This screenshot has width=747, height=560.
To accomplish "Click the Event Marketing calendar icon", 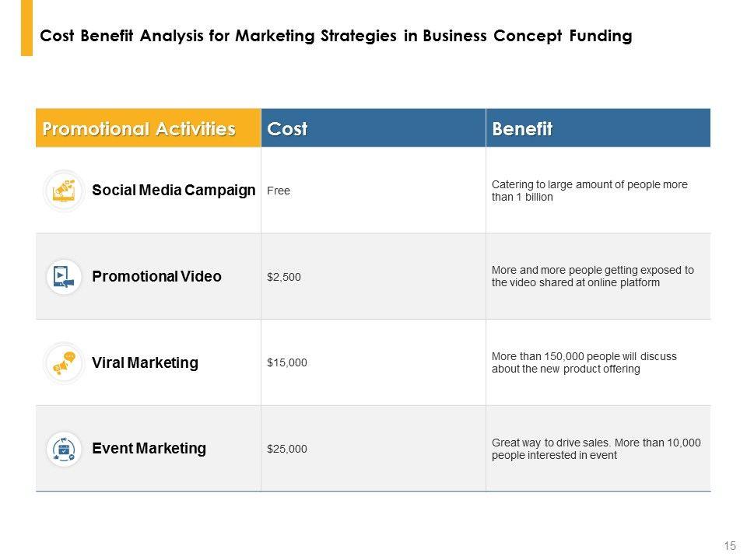I will (64, 449).
